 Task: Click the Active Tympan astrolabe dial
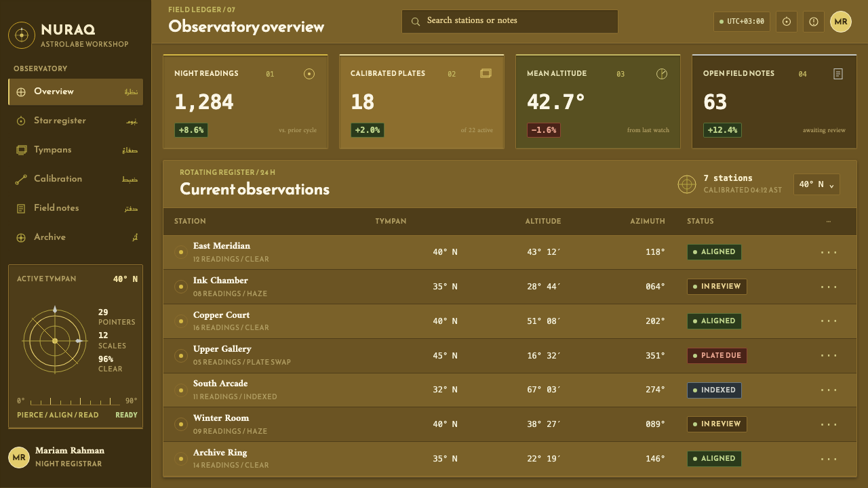55,341
